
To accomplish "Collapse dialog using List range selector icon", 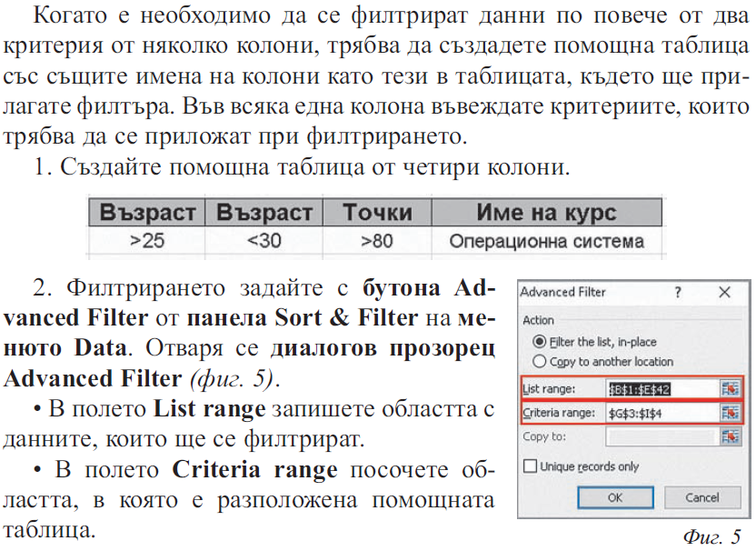I will pyautogui.click(x=729, y=388).
